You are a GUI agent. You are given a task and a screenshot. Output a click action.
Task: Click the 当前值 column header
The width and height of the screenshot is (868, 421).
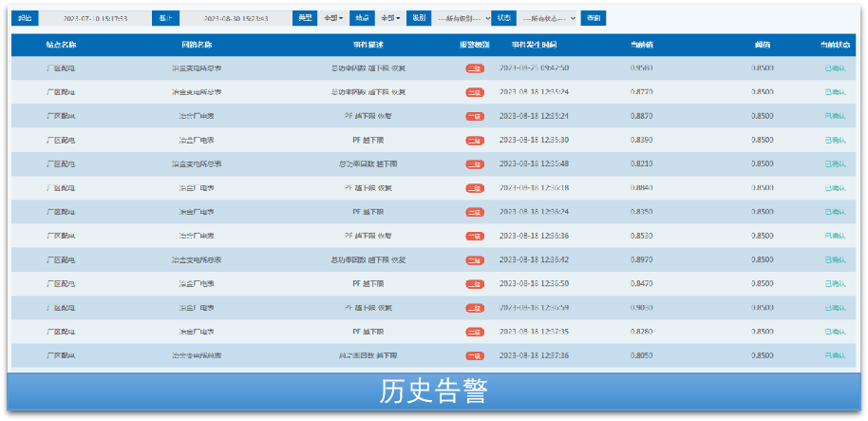point(642,45)
